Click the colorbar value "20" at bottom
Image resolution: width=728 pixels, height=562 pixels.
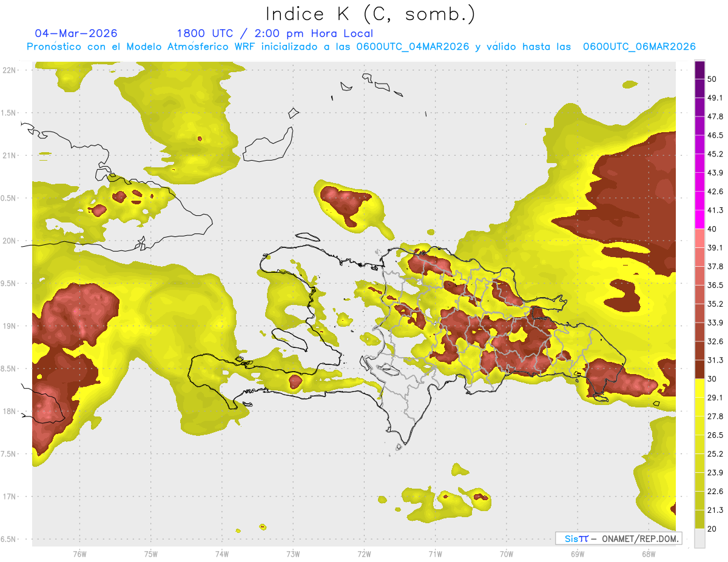[x=713, y=529]
